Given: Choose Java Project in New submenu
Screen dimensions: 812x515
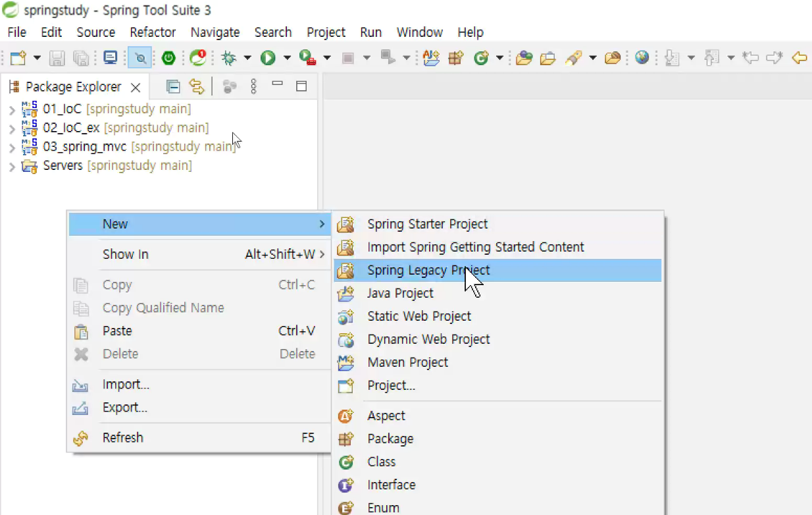Looking at the screenshot, I should coord(497,293).
